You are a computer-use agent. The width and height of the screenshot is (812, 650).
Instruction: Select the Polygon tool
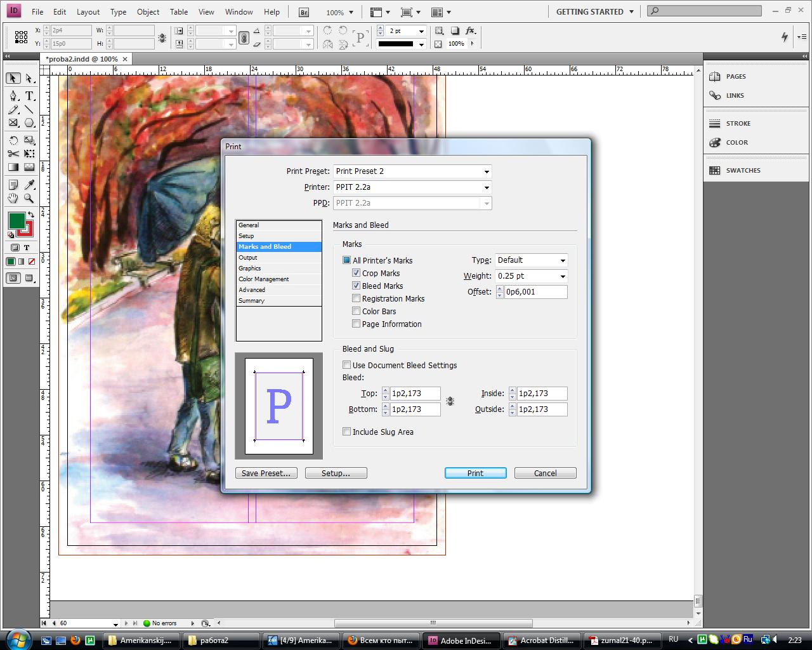coord(29,123)
